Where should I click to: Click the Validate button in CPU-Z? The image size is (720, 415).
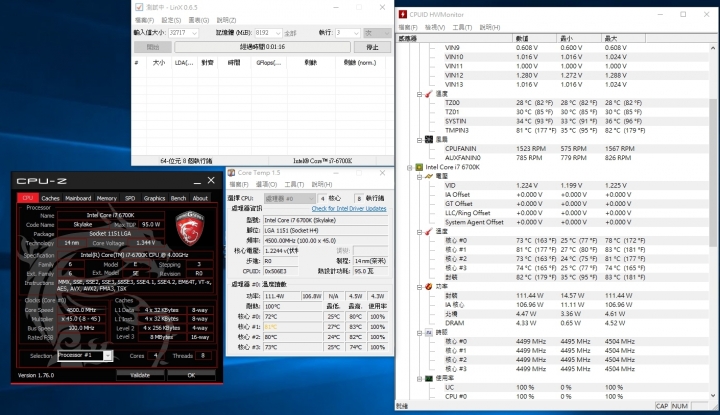point(140,375)
